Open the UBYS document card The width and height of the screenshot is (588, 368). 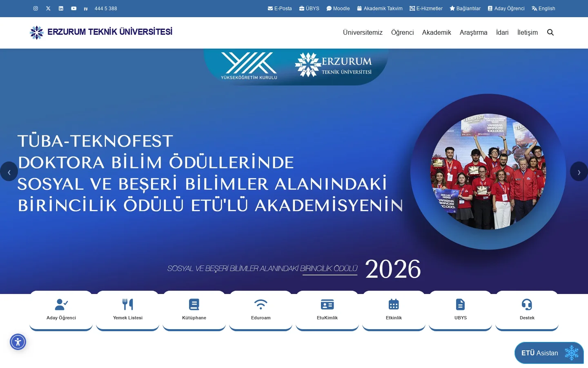pyautogui.click(x=461, y=310)
